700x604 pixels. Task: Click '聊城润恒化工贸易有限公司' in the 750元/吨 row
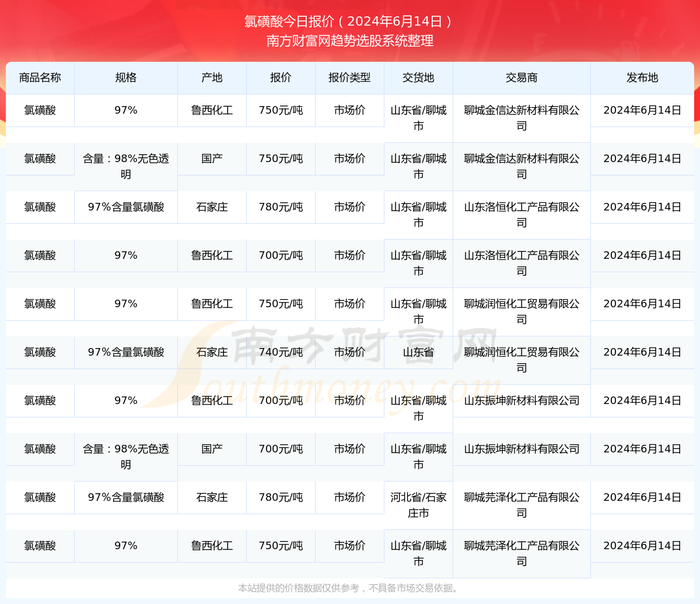(521, 311)
